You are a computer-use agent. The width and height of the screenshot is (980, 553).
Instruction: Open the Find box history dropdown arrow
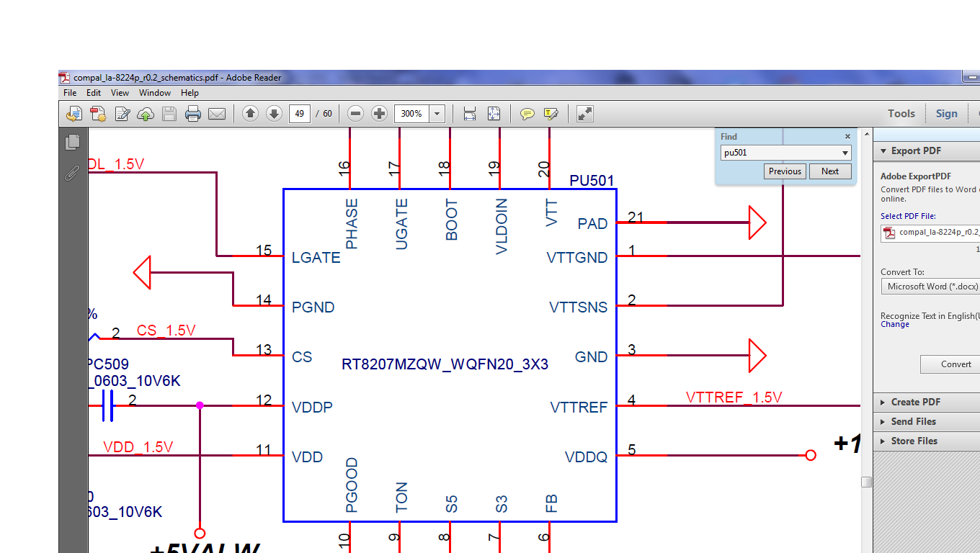(x=845, y=153)
